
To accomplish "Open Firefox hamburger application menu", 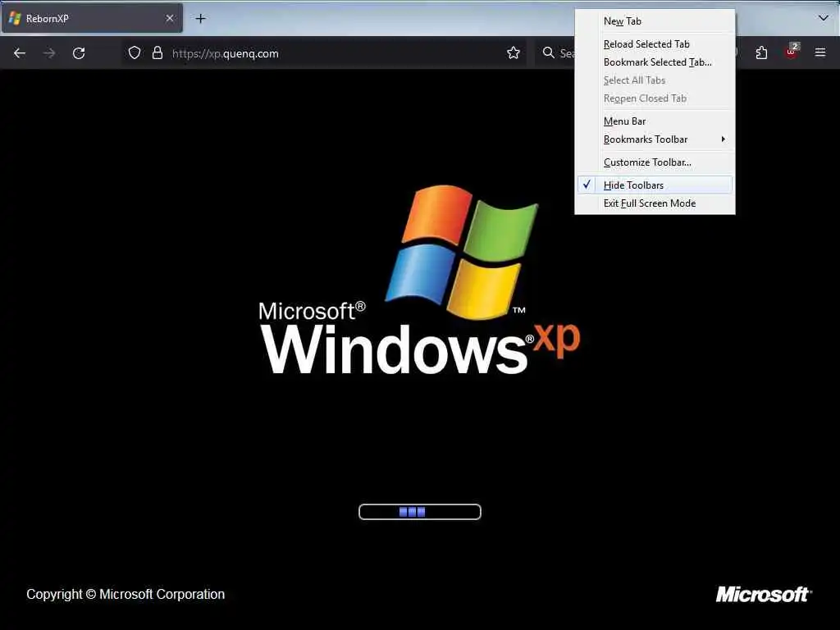I will tap(820, 52).
